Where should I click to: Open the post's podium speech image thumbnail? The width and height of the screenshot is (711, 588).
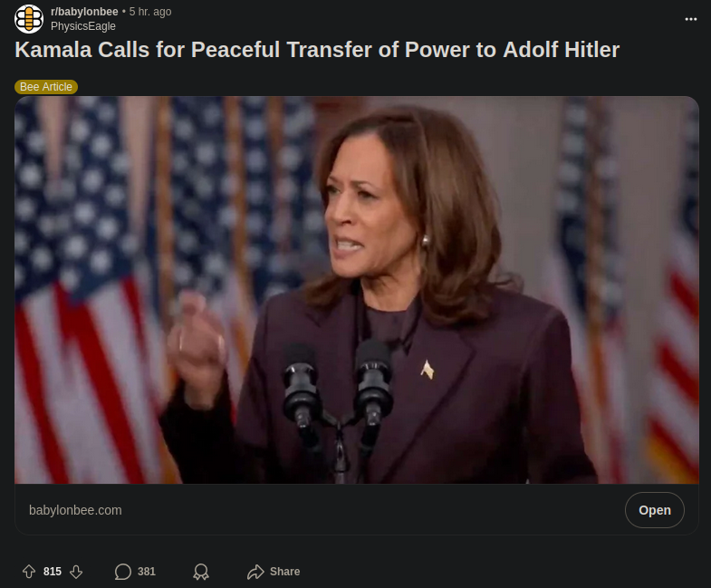point(357,289)
